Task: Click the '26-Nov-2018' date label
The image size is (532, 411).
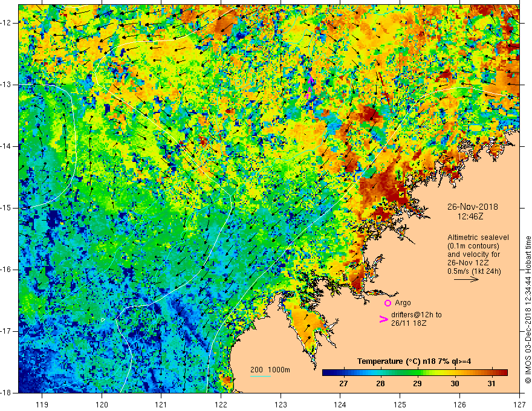Action: click(472, 207)
